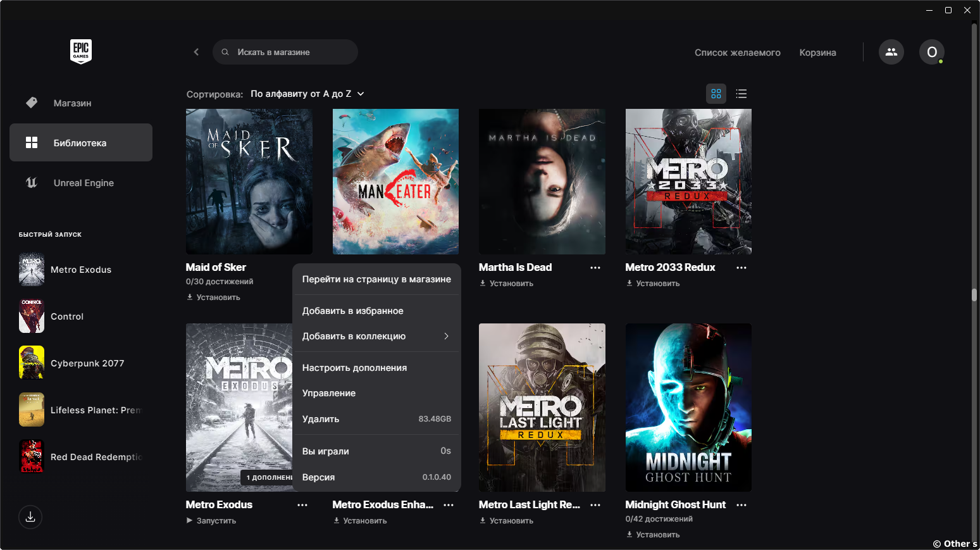Viewport: 980px width, 550px height.
Task: Open Martha Is Dead cover art
Action: click(x=542, y=182)
